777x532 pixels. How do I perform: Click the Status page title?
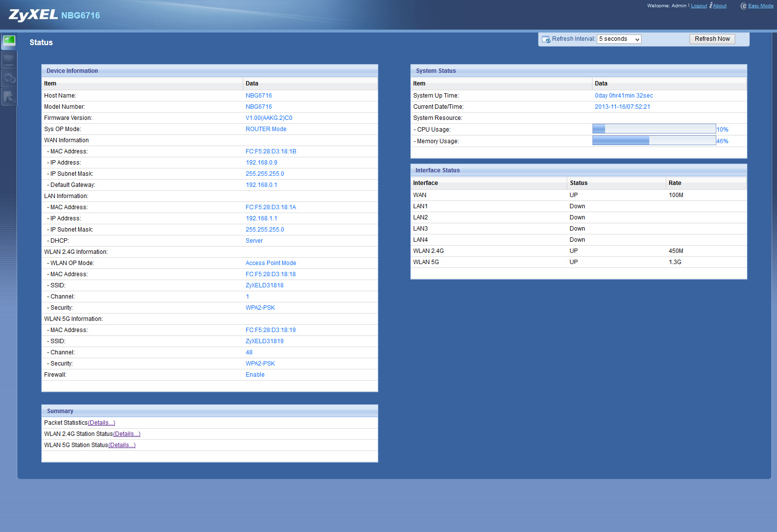pyautogui.click(x=41, y=42)
